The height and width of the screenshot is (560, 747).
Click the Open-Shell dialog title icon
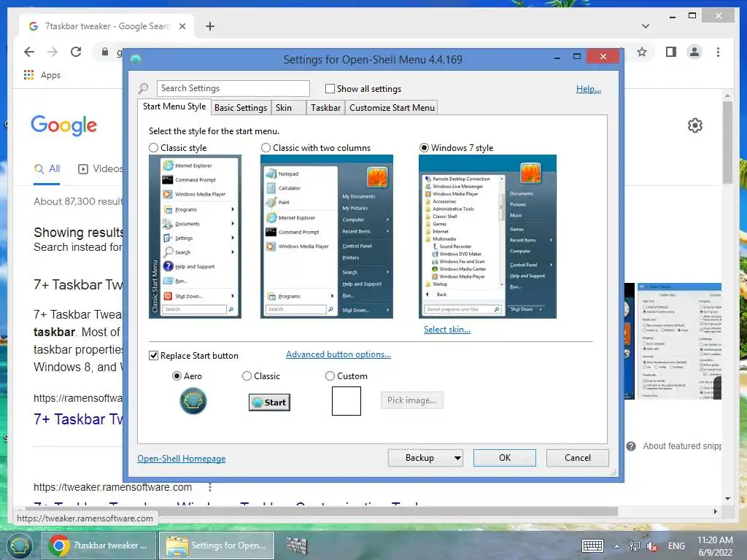(136, 59)
